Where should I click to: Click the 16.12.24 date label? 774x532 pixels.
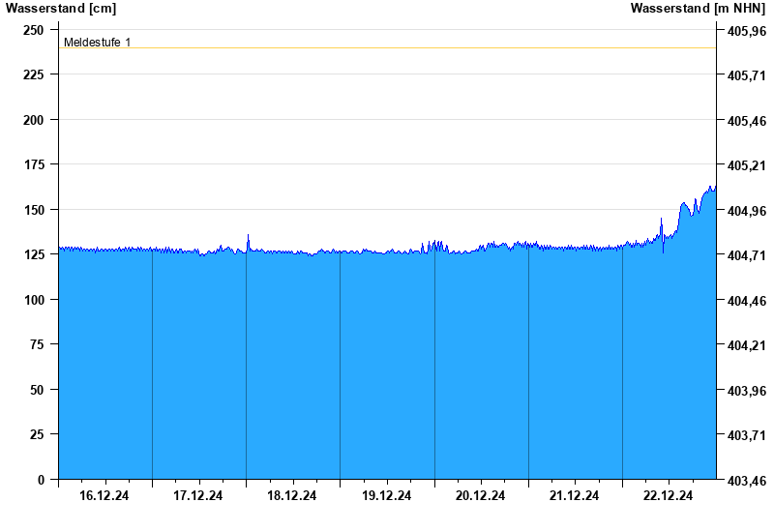[x=104, y=496]
